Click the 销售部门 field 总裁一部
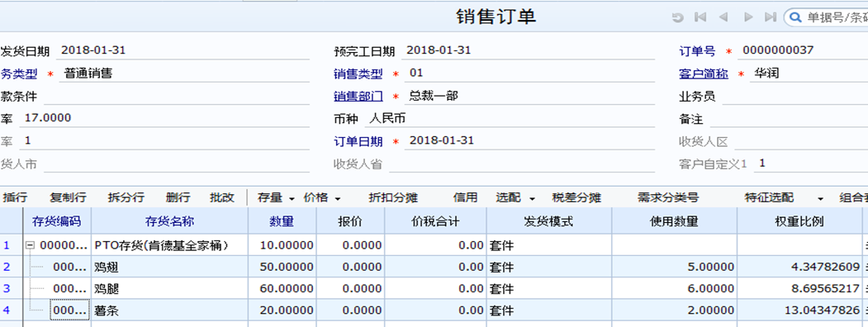Viewport: 868px width, 327px height. 529,97
